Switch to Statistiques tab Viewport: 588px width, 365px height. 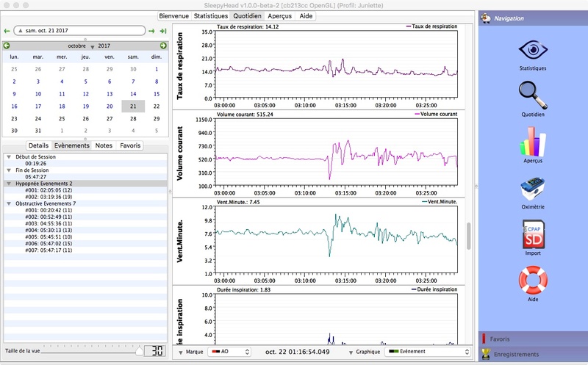click(x=211, y=15)
